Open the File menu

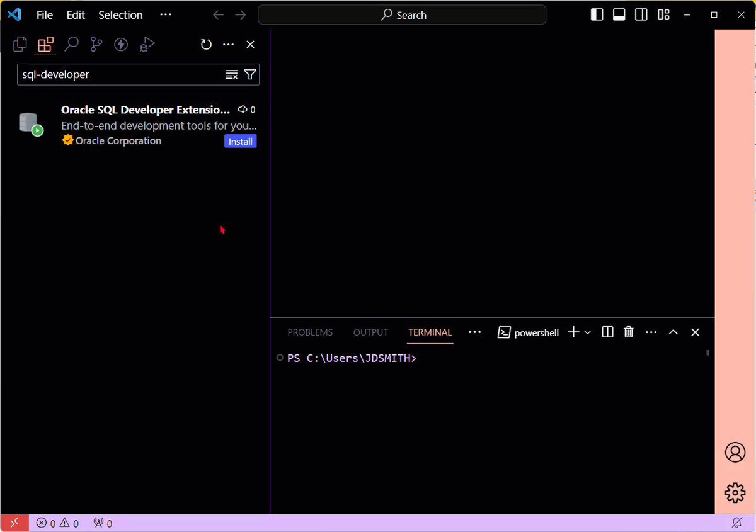pos(45,15)
